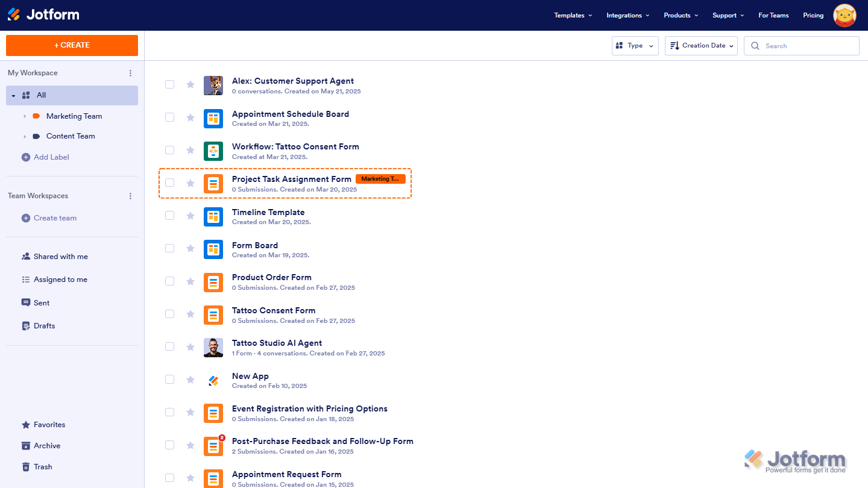
Task: Favorite the Timeline Template with star icon
Action: tap(190, 216)
